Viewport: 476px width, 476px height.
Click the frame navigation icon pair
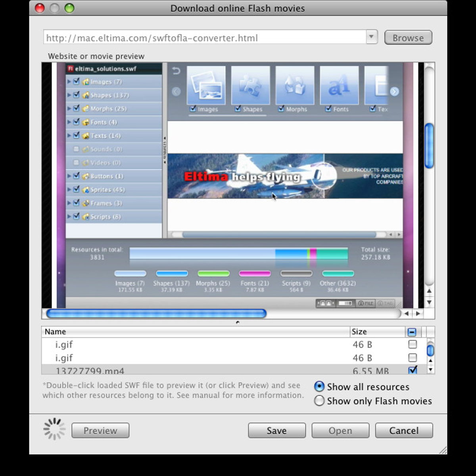[326, 303]
